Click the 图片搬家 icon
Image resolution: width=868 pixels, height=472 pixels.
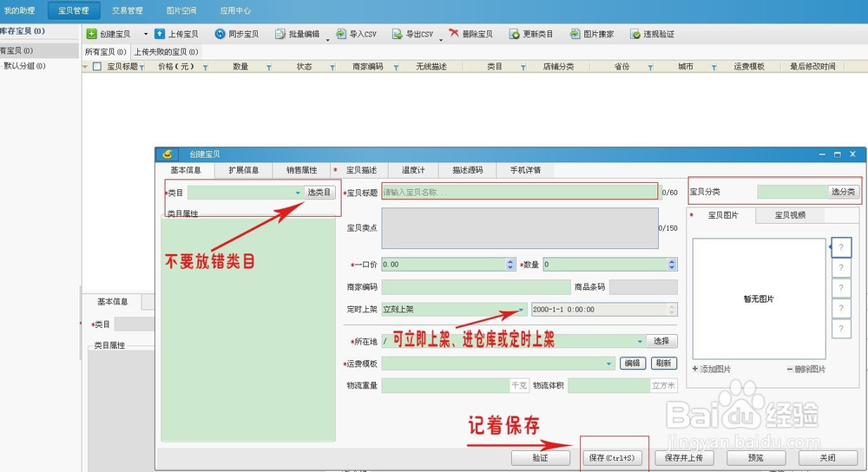coord(575,34)
